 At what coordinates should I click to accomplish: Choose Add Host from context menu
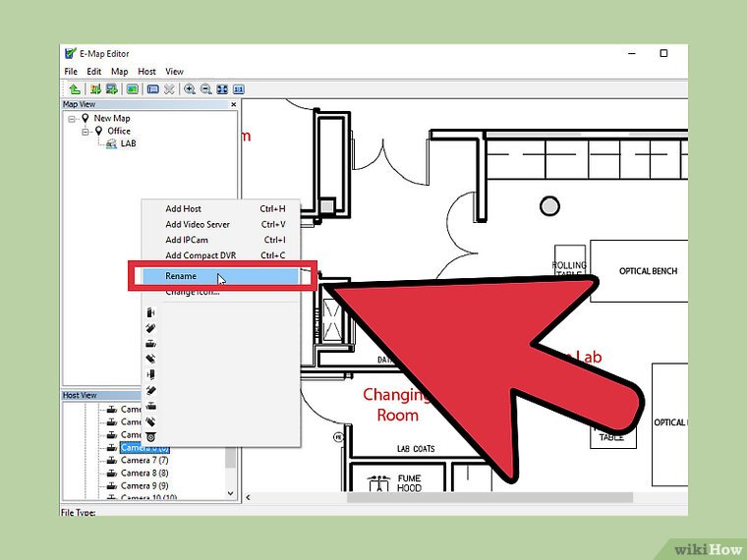[x=183, y=208]
